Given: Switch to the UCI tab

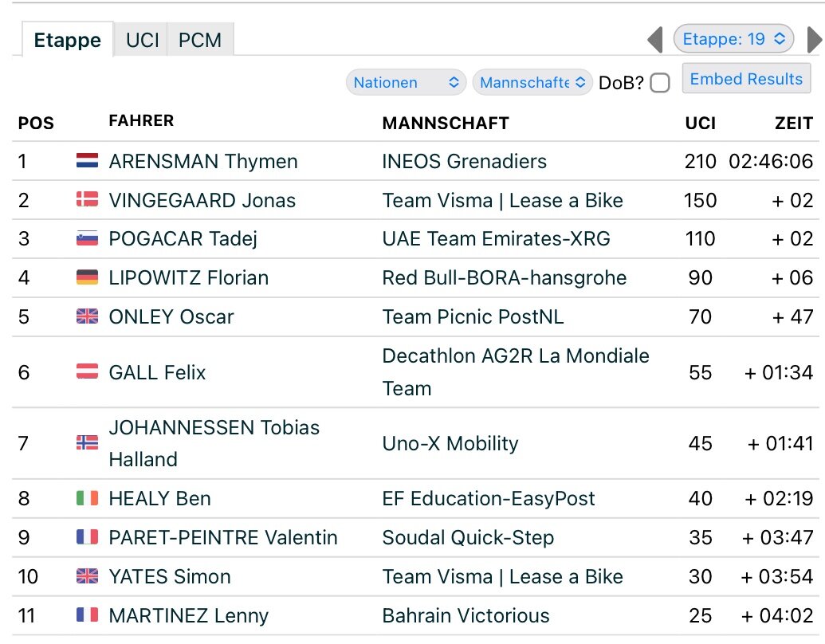Looking at the screenshot, I should (x=142, y=40).
